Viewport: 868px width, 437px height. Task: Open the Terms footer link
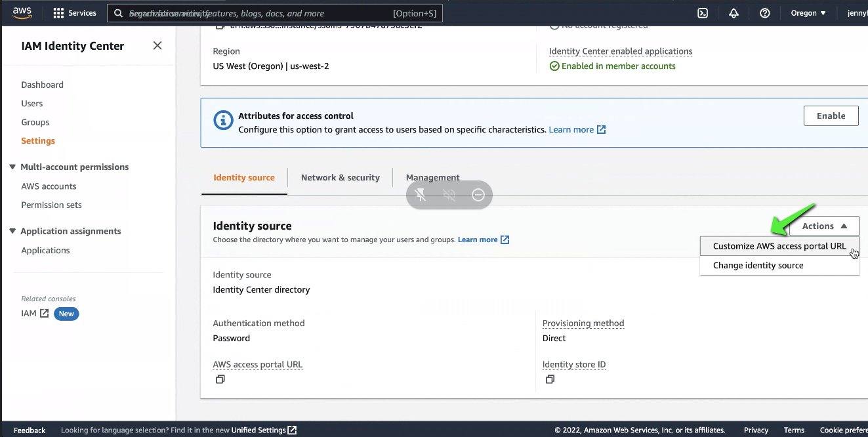(794, 430)
